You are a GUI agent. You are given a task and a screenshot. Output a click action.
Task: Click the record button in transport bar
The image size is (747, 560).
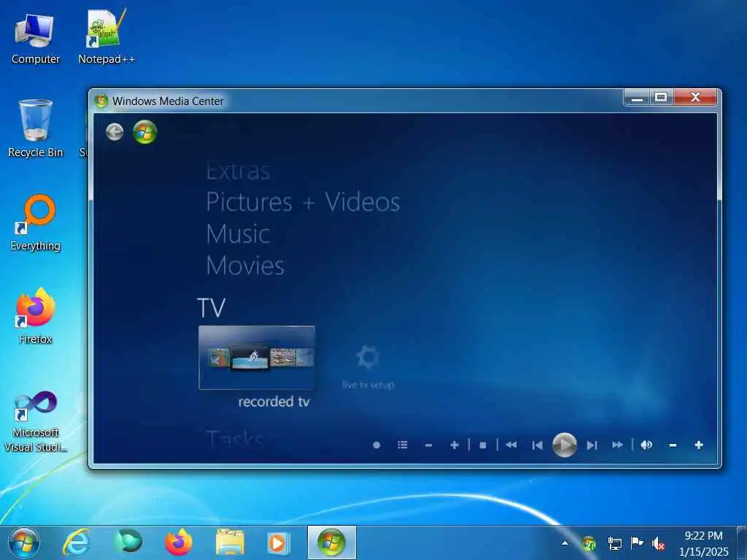(x=376, y=445)
